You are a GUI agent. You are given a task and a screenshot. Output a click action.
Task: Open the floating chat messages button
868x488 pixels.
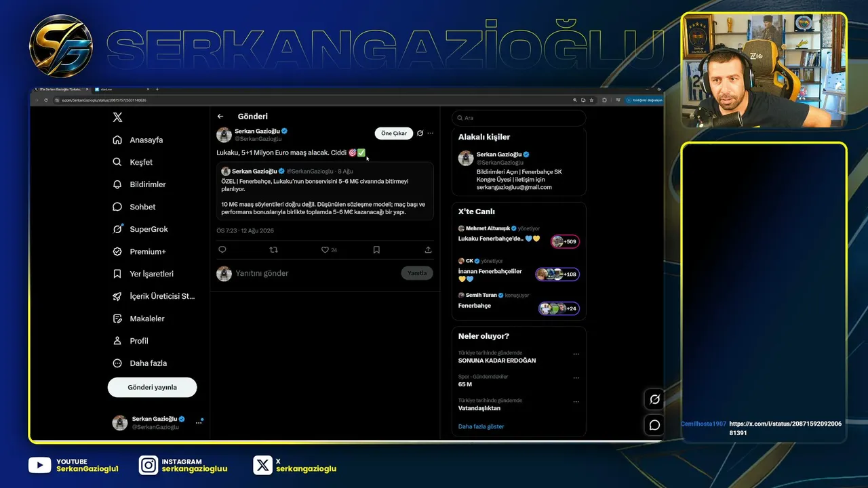coord(654,425)
